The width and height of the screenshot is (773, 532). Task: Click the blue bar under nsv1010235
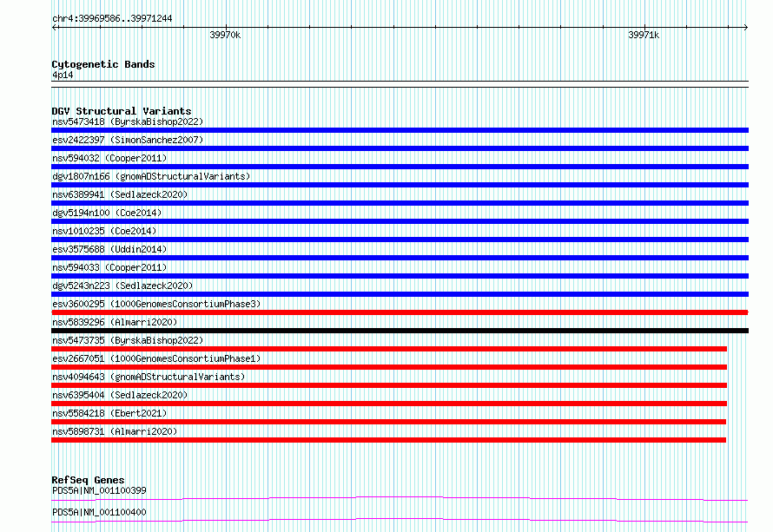pos(400,240)
